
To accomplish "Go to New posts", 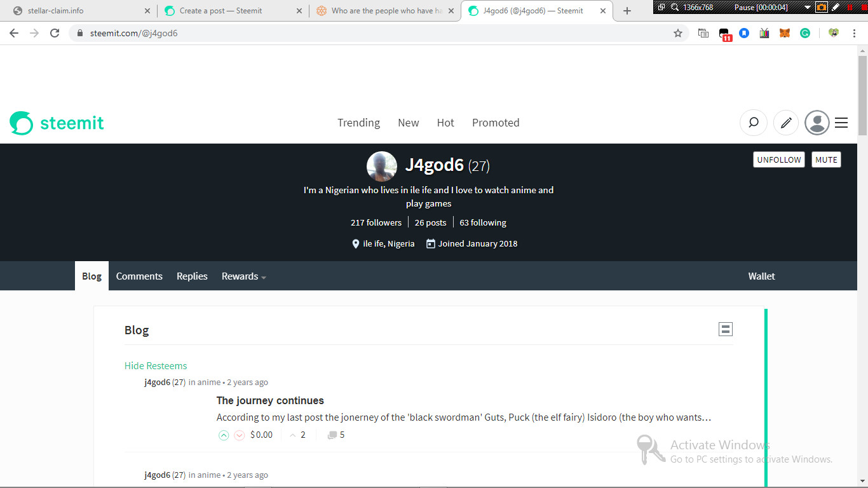I will point(408,123).
